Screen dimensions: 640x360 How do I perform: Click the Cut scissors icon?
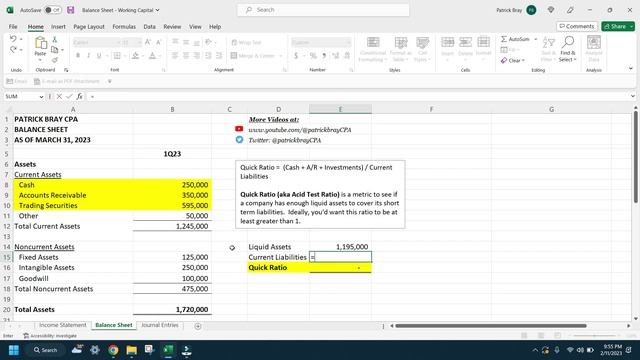[55, 39]
